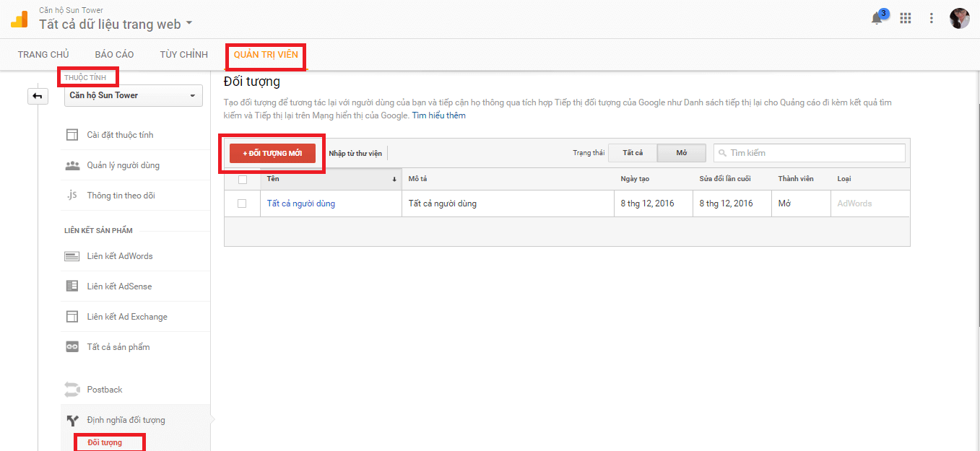
Task: Open Liên kết AdSense in sidebar
Action: (x=119, y=286)
